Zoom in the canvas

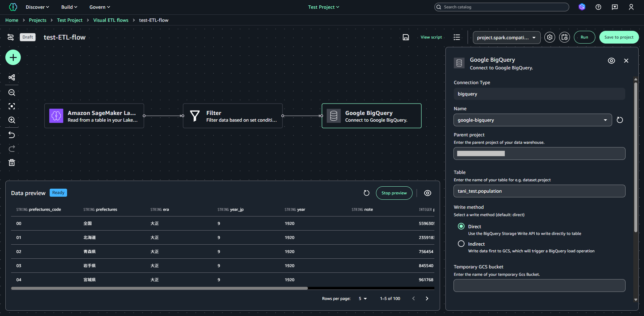click(x=12, y=120)
